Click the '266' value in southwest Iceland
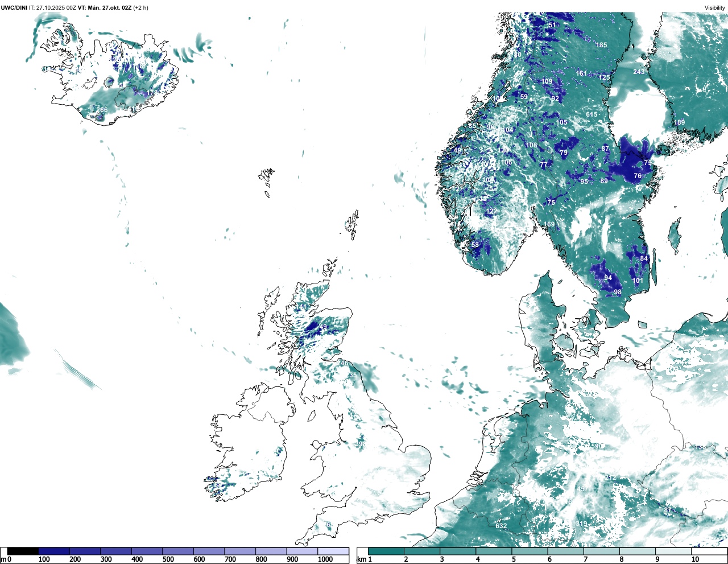This screenshot has height=564, width=728. click(102, 110)
